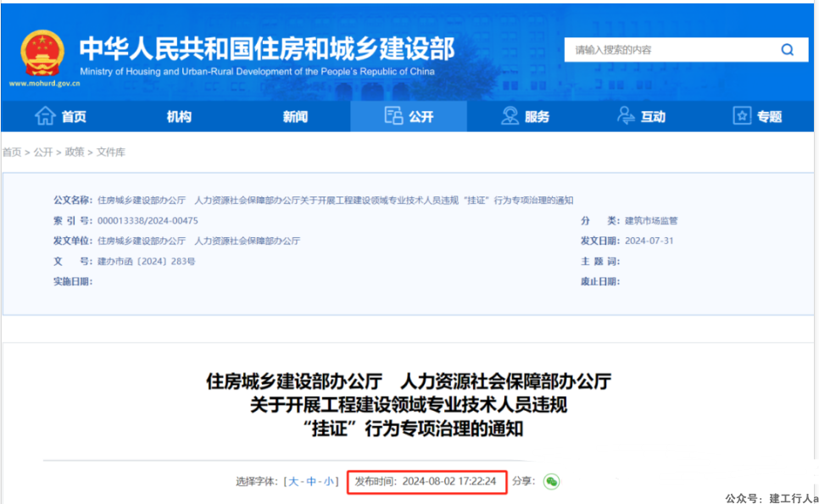The height and width of the screenshot is (504, 819).
Task: Set font size to 大
Action: pos(293,482)
